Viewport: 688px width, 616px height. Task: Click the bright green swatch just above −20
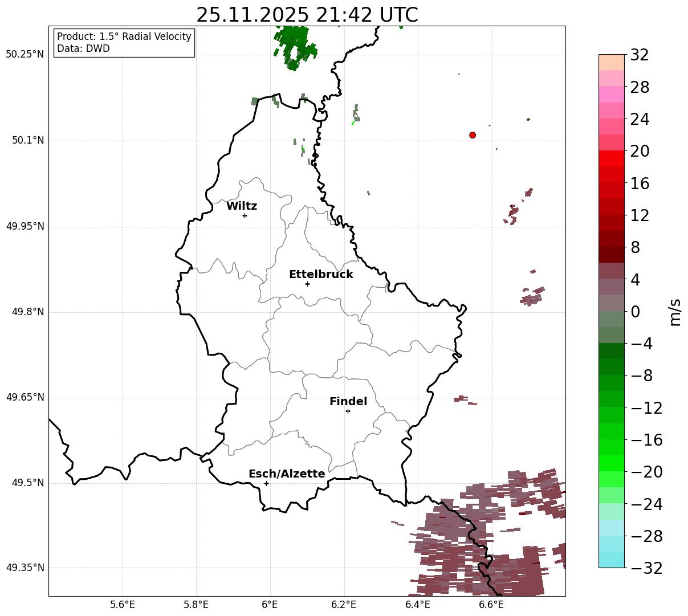(x=612, y=463)
